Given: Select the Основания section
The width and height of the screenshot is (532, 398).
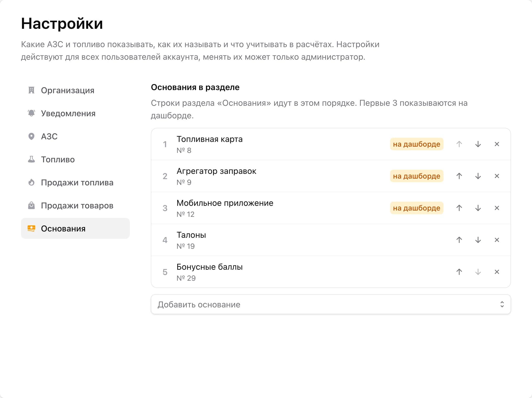Looking at the screenshot, I should click(75, 228).
